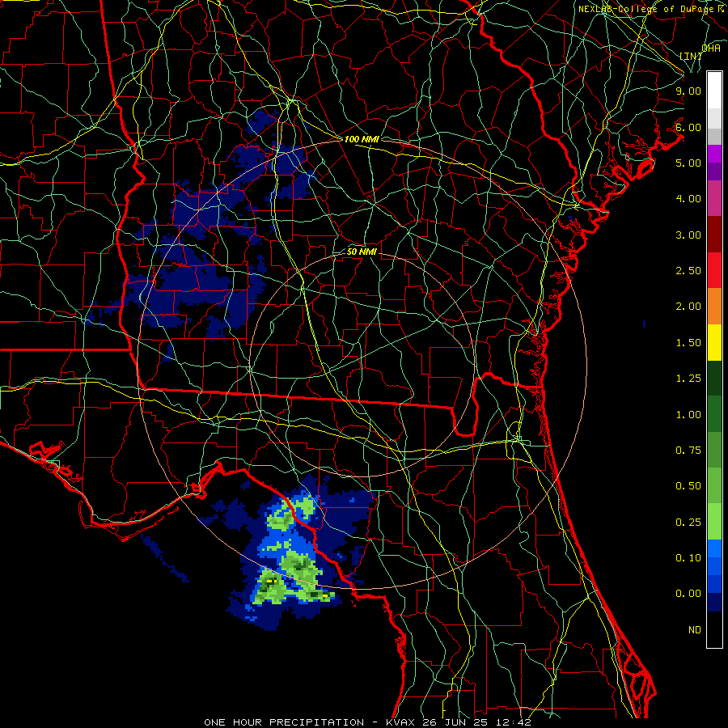
Task: Click the 1.50 legend value
Action: pyautogui.click(x=688, y=343)
